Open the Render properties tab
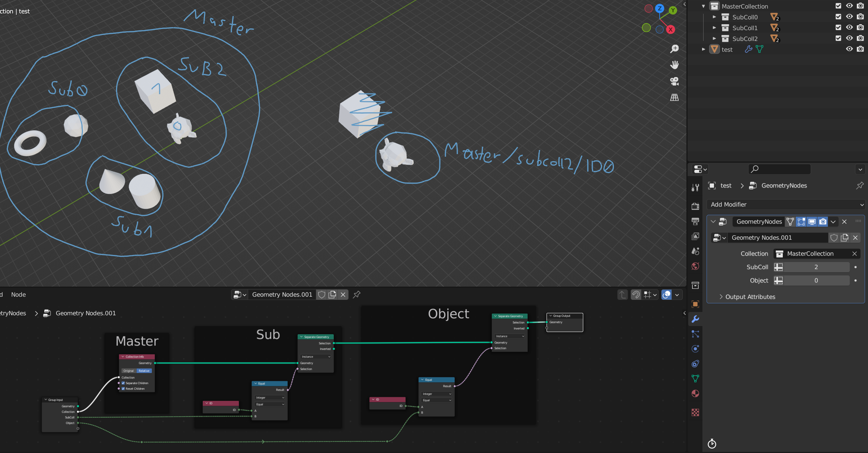 [695, 206]
